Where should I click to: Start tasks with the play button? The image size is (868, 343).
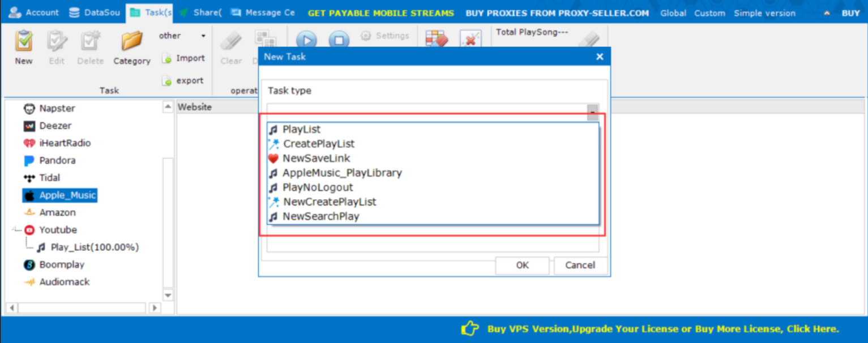point(306,40)
